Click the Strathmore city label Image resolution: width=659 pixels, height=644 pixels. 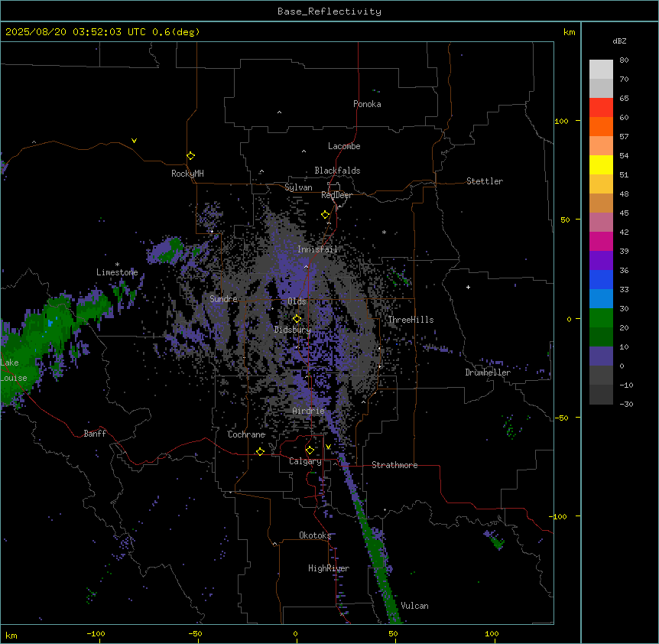click(394, 465)
